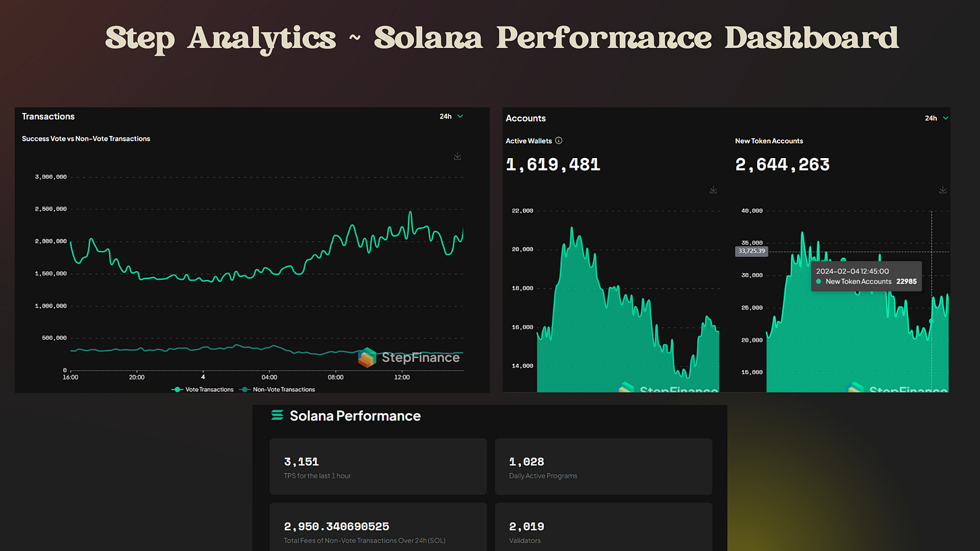Click the 04:00 x-axis tick label
Image resolution: width=980 pixels, height=551 pixels.
tap(269, 377)
